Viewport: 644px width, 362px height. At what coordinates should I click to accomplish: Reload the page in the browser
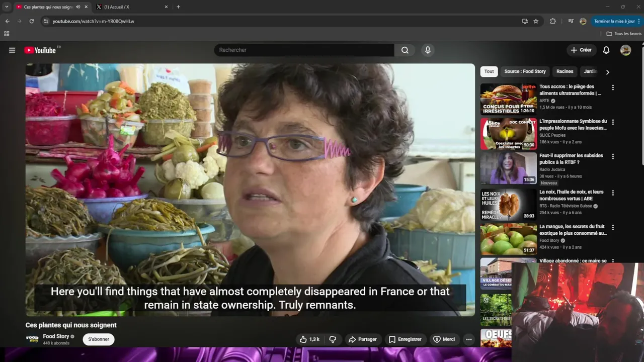click(31, 21)
